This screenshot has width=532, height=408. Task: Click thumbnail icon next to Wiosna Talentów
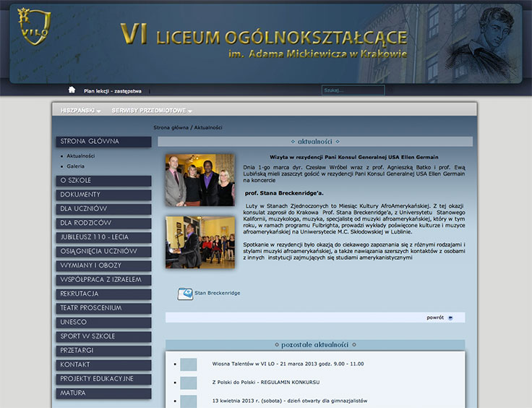pyautogui.click(x=189, y=365)
